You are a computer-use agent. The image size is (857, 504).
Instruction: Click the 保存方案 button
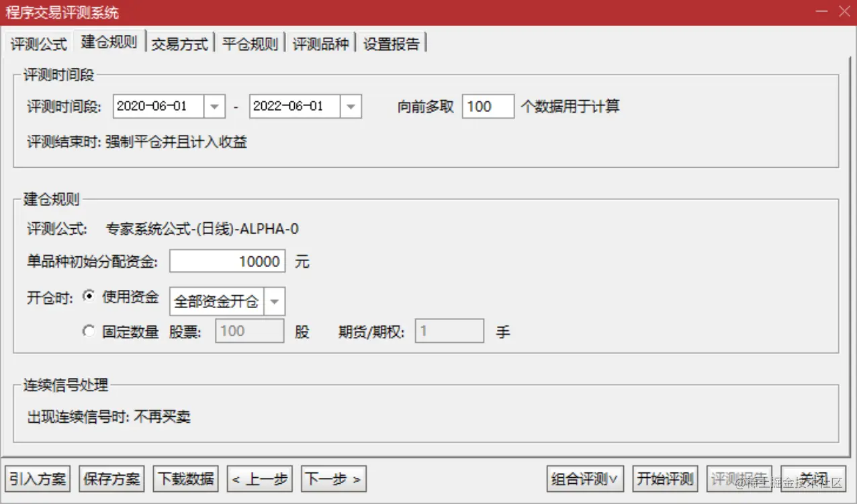(111, 479)
